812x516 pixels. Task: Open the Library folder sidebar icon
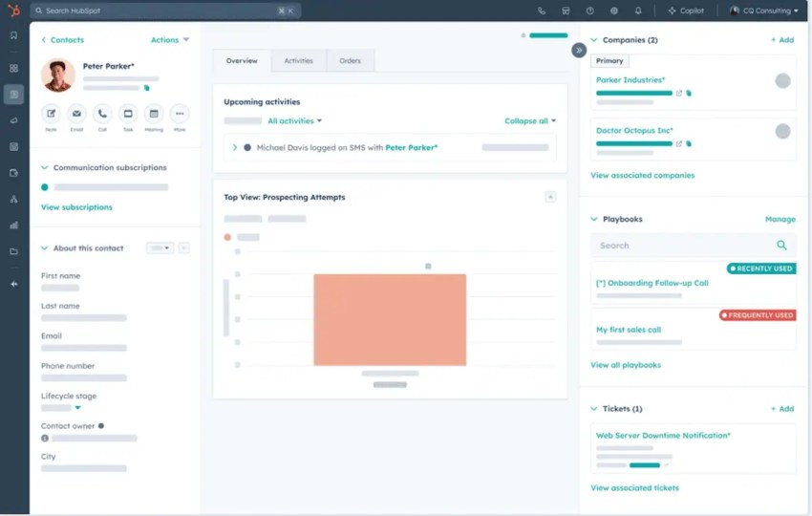tap(14, 251)
